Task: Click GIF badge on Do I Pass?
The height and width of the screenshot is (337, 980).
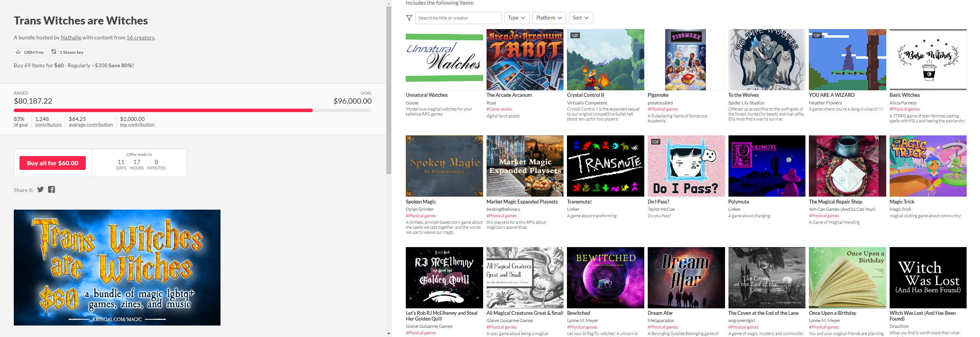Action: coord(655,142)
